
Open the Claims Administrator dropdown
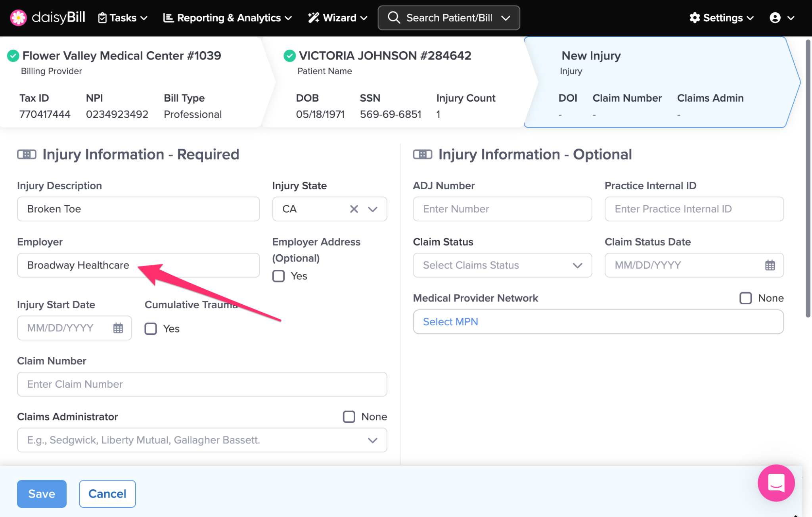372,440
